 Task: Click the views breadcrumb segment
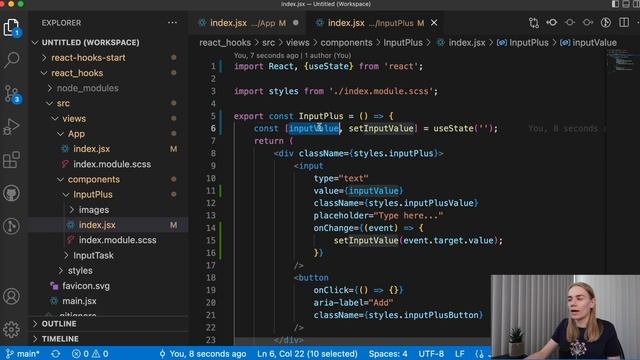point(298,42)
